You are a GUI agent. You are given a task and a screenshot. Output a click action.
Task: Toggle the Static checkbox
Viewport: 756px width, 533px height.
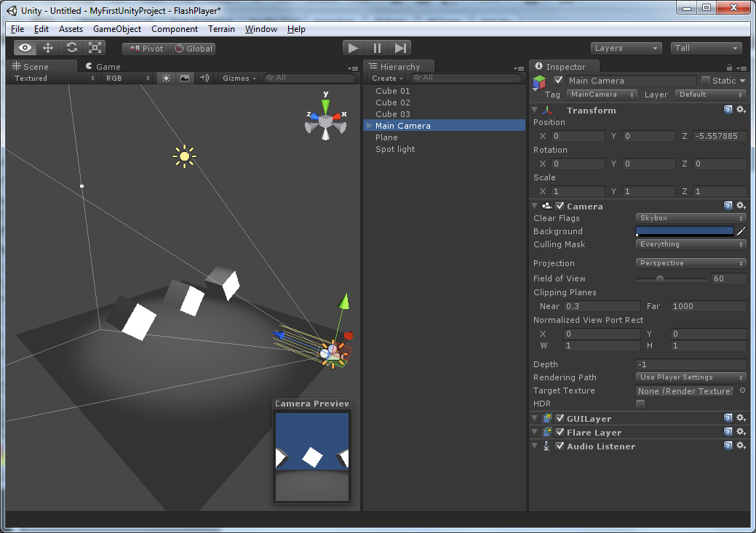coord(705,81)
